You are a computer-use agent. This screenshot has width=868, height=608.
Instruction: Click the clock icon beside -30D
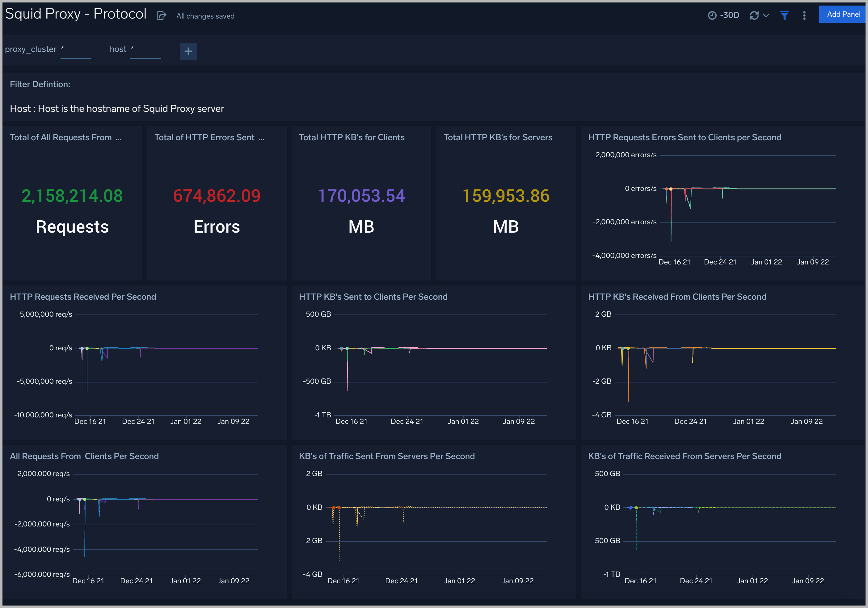coord(712,15)
